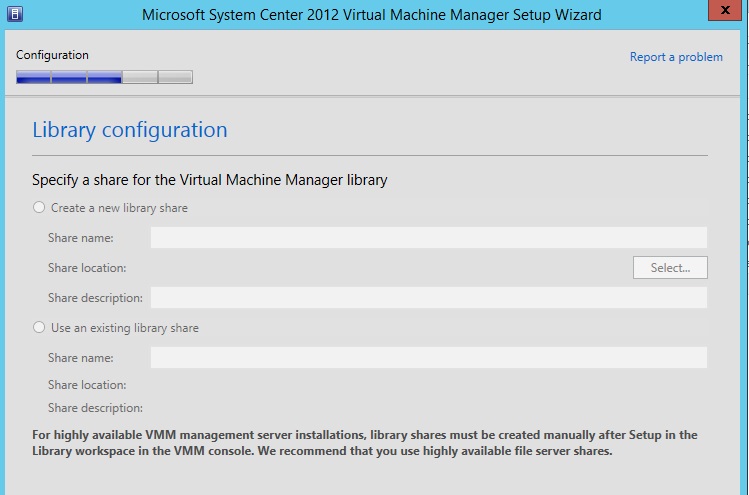This screenshot has height=495, width=749.
Task: Click Share description label under existing library share
Action: (95, 408)
